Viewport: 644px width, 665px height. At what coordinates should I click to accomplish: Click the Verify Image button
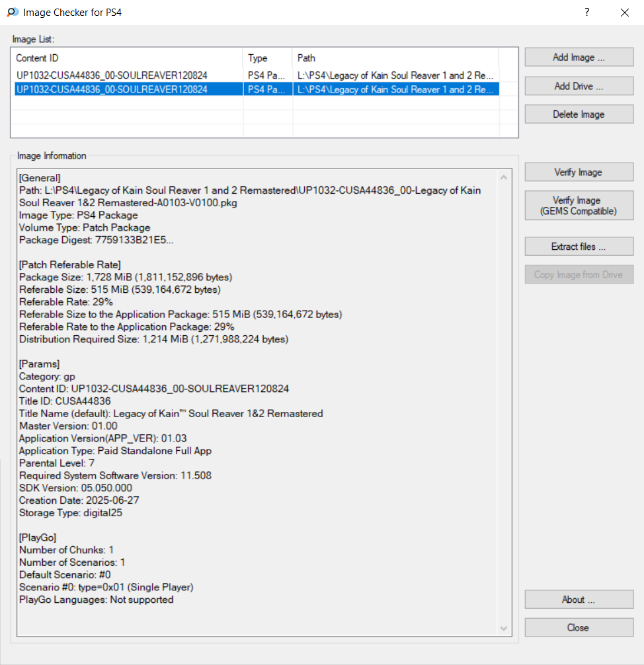pyautogui.click(x=579, y=172)
